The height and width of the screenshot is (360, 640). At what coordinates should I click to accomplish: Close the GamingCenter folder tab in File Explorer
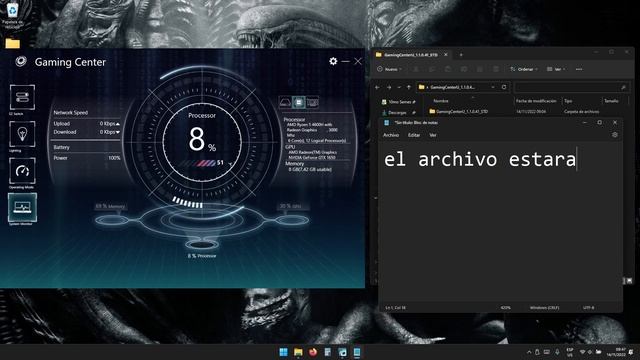pos(446,55)
